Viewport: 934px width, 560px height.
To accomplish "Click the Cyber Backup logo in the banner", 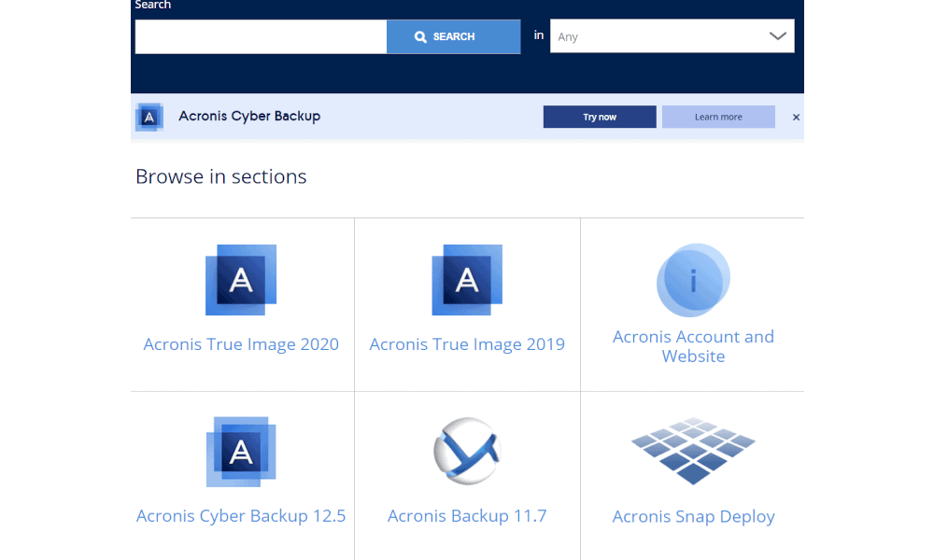I will [149, 117].
